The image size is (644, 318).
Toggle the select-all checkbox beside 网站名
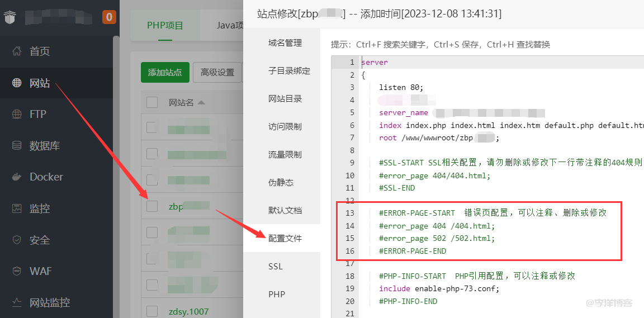click(152, 102)
